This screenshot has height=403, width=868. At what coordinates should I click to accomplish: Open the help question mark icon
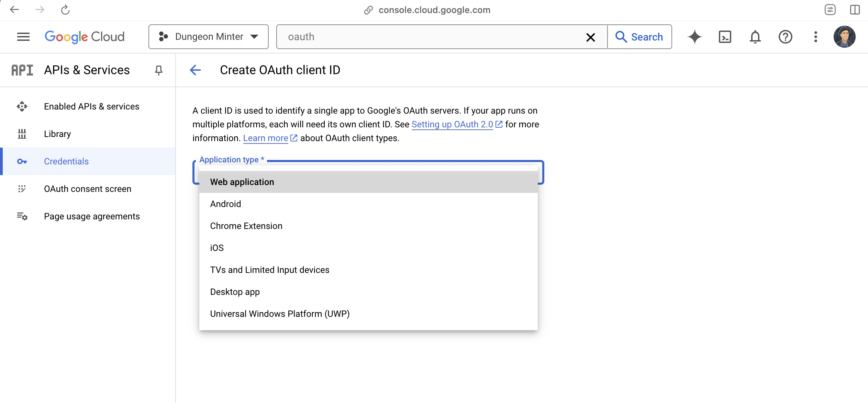785,37
